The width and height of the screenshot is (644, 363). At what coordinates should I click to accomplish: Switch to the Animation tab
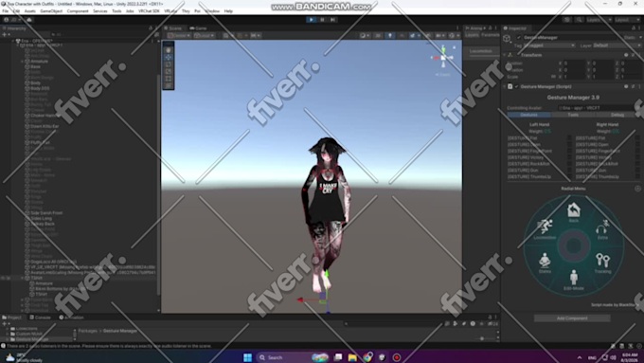pos(71,318)
